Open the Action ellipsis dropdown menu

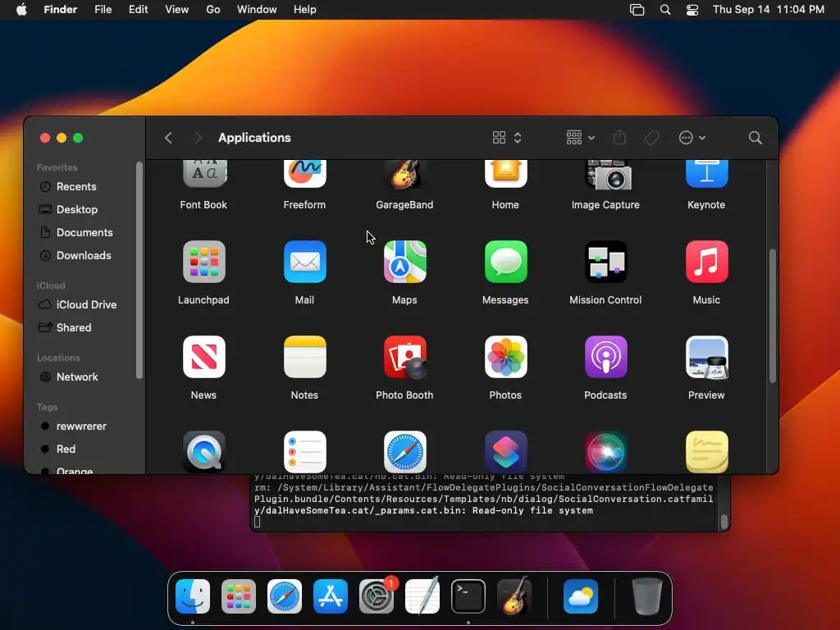[692, 138]
